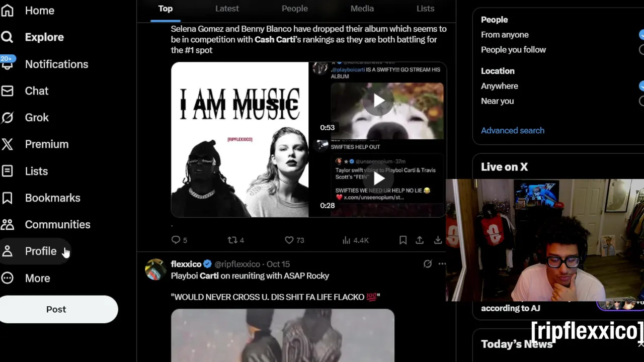Repost the I AM MUSIC post
This screenshot has width=644, height=362.
pos(232,240)
